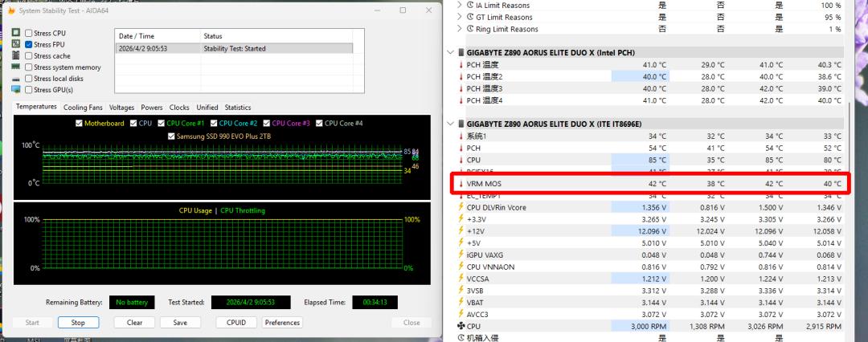The image size is (868, 342).
Task: Expand Ring Limit Reasons row
Action: pos(460,29)
